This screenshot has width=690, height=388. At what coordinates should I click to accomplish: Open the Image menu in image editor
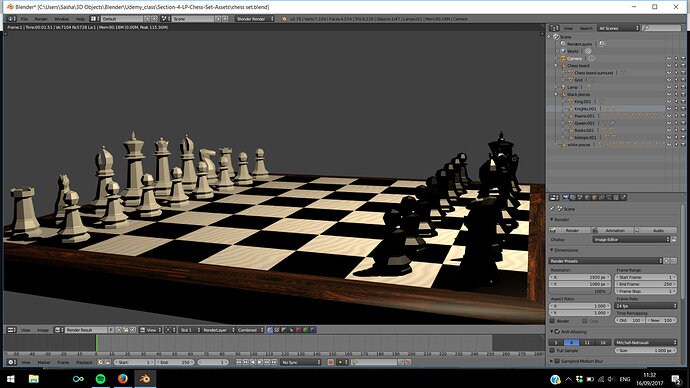[x=43, y=330]
